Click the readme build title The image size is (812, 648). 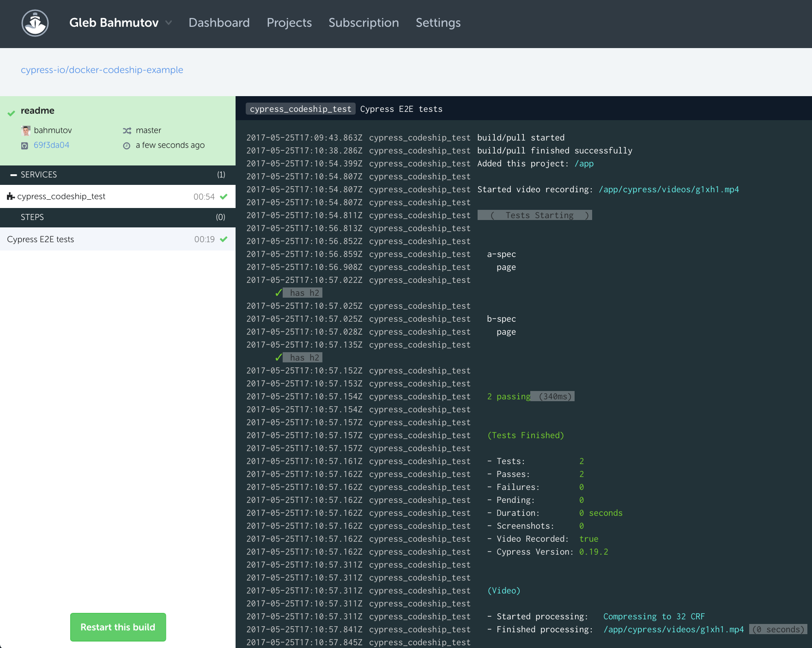click(x=37, y=110)
